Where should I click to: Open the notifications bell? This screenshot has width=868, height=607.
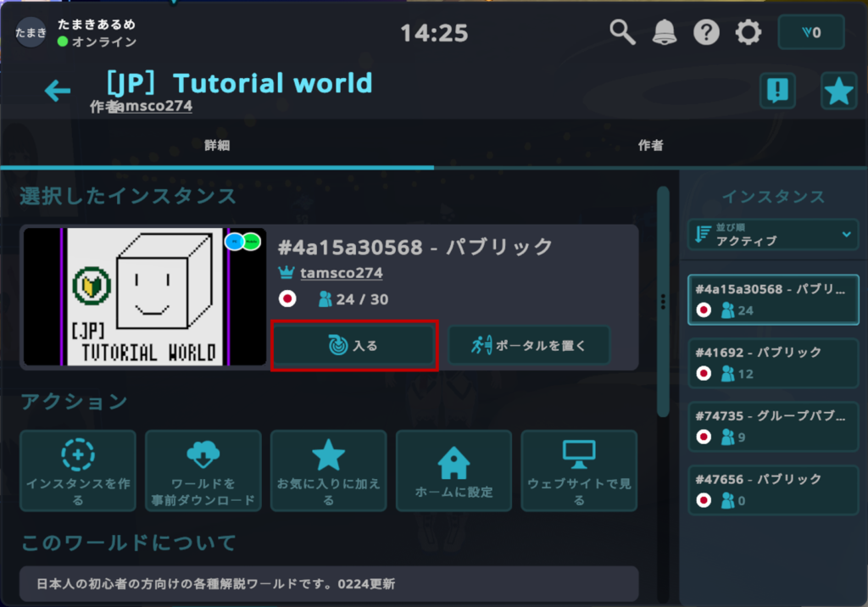tap(665, 33)
